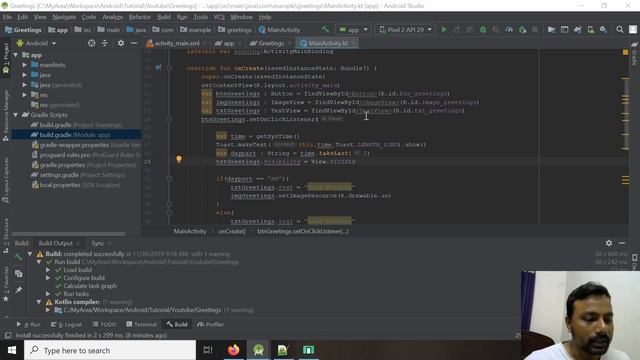Click the Build tool window button
The width and height of the screenshot is (640, 360).
coord(177,324)
